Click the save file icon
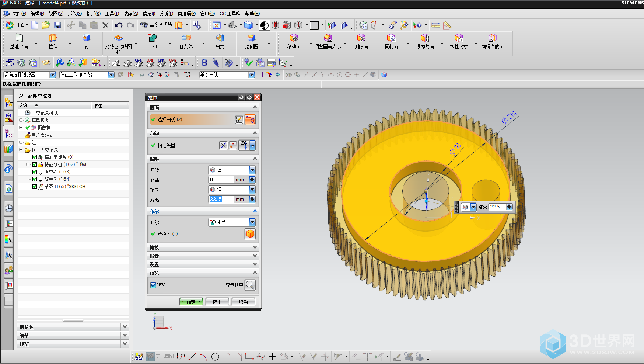 [57, 25]
